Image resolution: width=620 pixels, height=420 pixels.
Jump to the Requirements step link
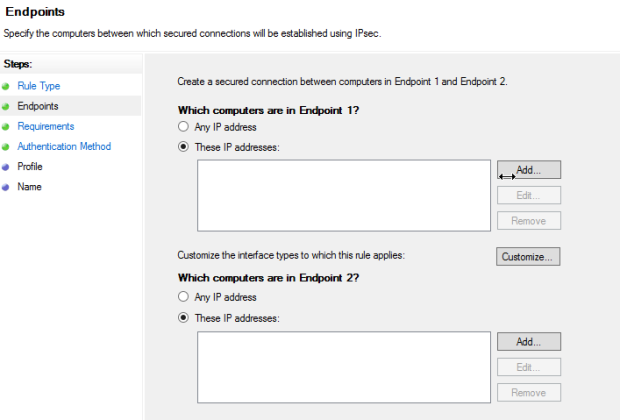point(46,127)
